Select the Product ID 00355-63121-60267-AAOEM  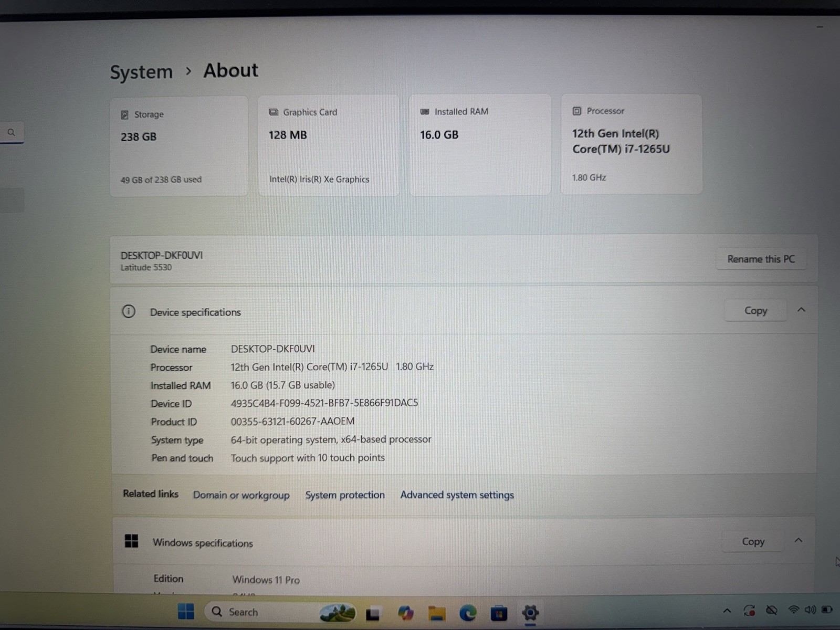(x=292, y=422)
